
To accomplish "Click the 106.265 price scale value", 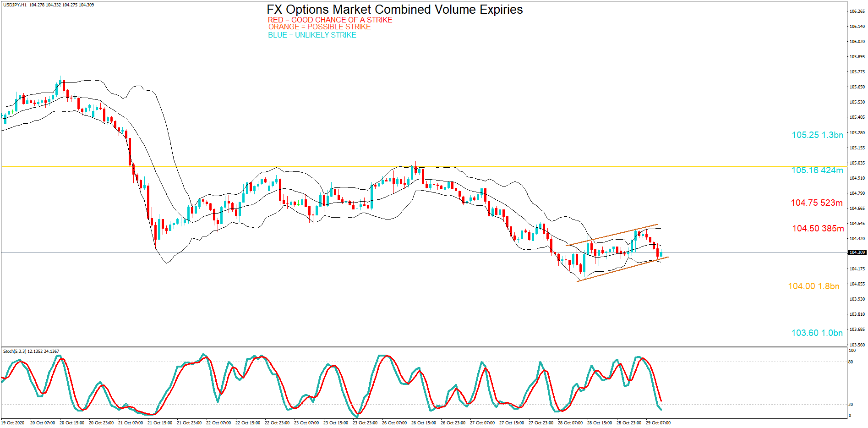I will click(857, 11).
